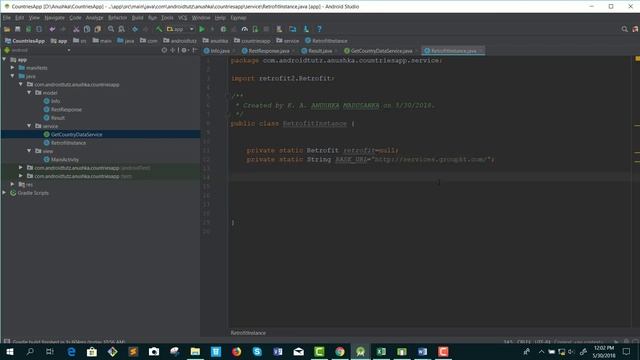Open the VCS menu
The image size is (640, 360).
tap(182, 18)
